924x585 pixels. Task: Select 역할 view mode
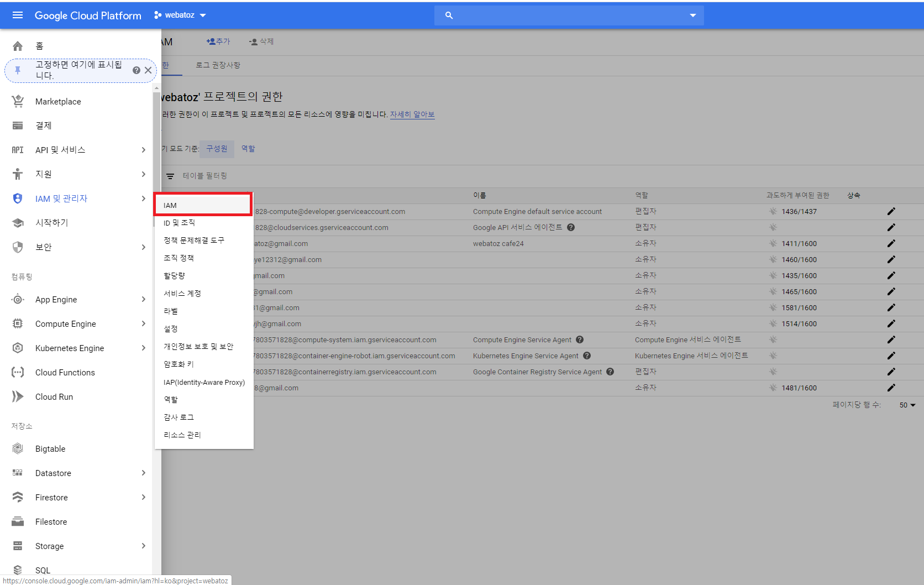[248, 149]
